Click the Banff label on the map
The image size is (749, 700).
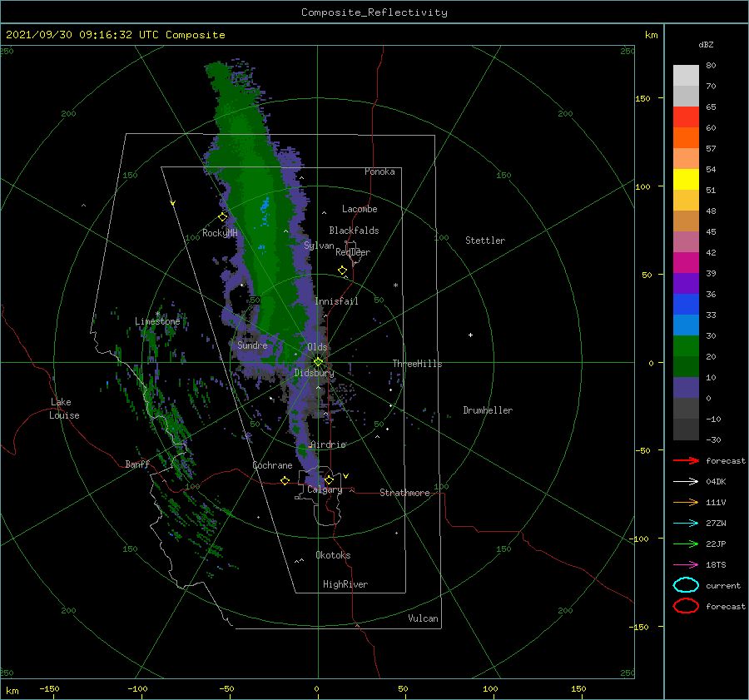click(137, 464)
